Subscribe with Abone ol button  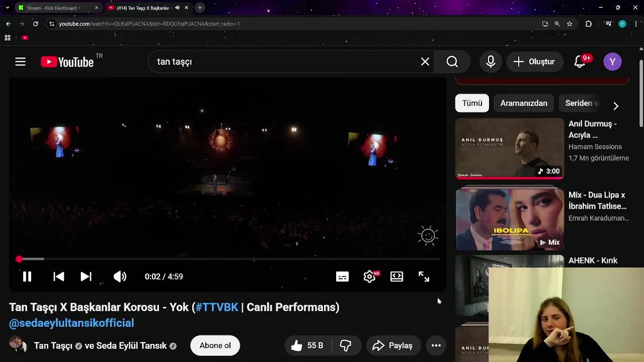pos(215,345)
